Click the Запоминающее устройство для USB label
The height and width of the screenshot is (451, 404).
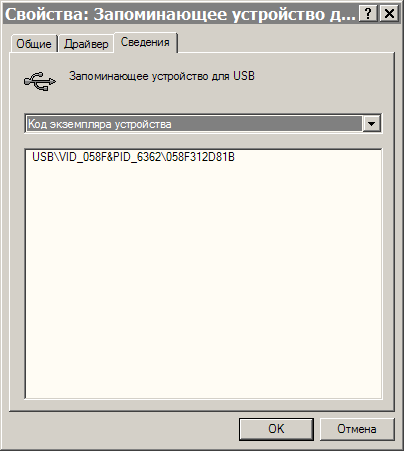(162, 76)
